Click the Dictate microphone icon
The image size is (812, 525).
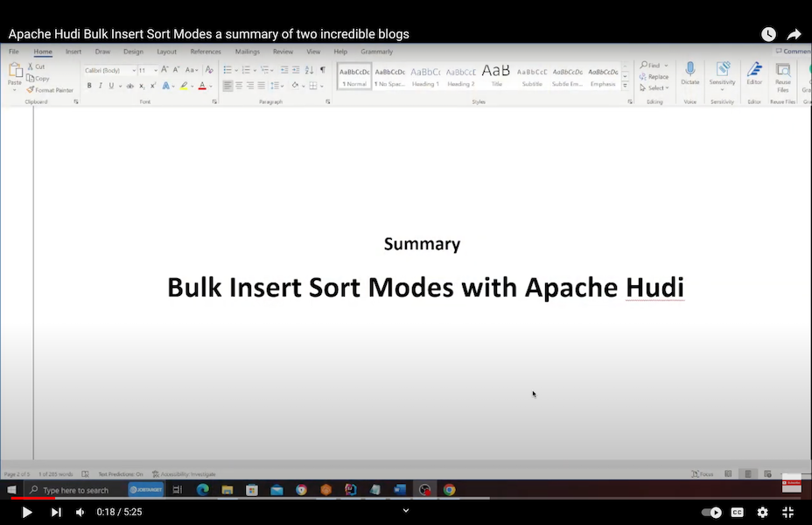tap(689, 71)
